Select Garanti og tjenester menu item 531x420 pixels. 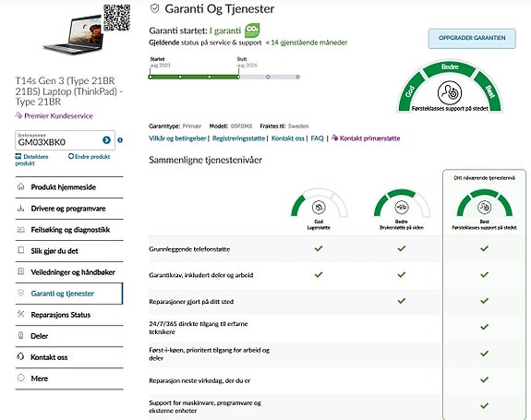tap(69, 294)
